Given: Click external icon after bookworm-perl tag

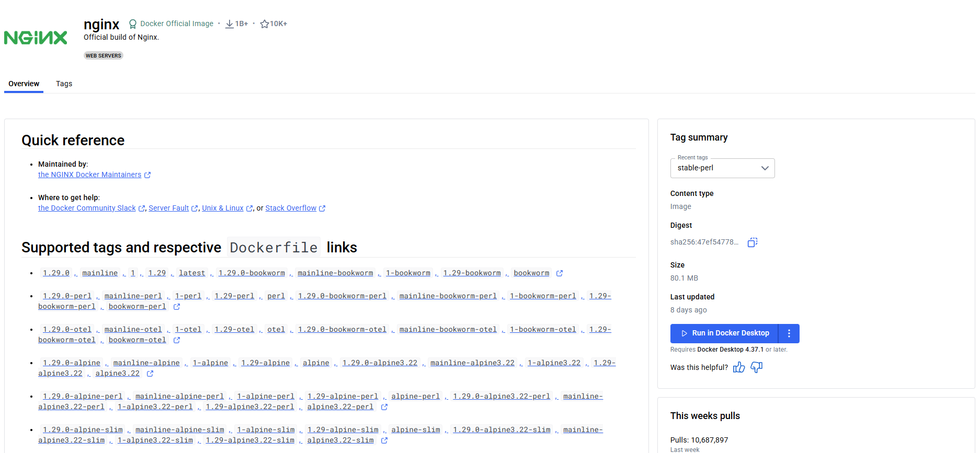Looking at the screenshot, I should click(x=177, y=307).
